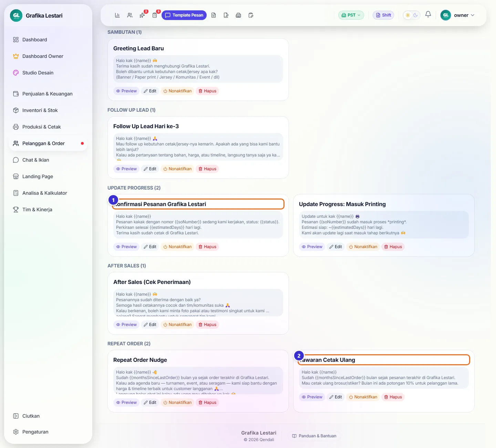The width and height of the screenshot is (496, 448).
Task: Nonaktifkan the Follow Up Lead Hari ke-3 template
Action: [177, 169]
